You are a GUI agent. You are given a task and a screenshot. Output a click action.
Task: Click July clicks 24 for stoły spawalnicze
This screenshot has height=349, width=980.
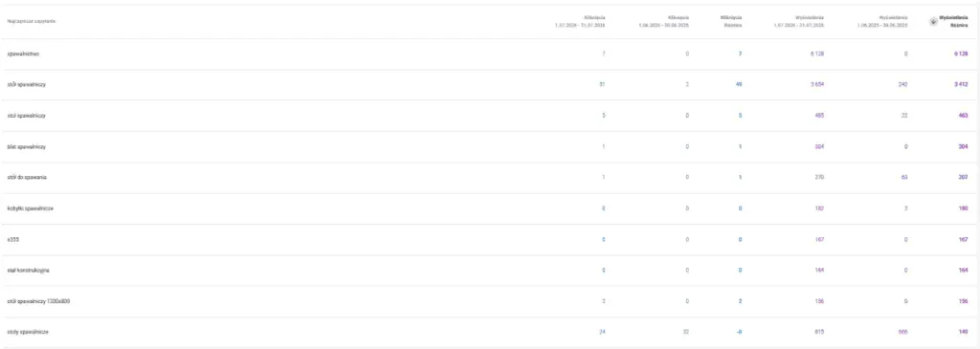[603, 332]
